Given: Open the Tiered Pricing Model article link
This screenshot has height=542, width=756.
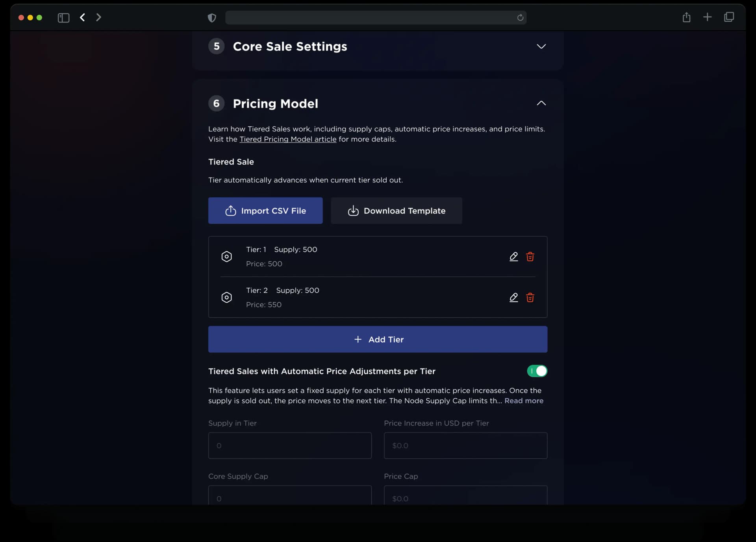Looking at the screenshot, I should click(x=288, y=139).
